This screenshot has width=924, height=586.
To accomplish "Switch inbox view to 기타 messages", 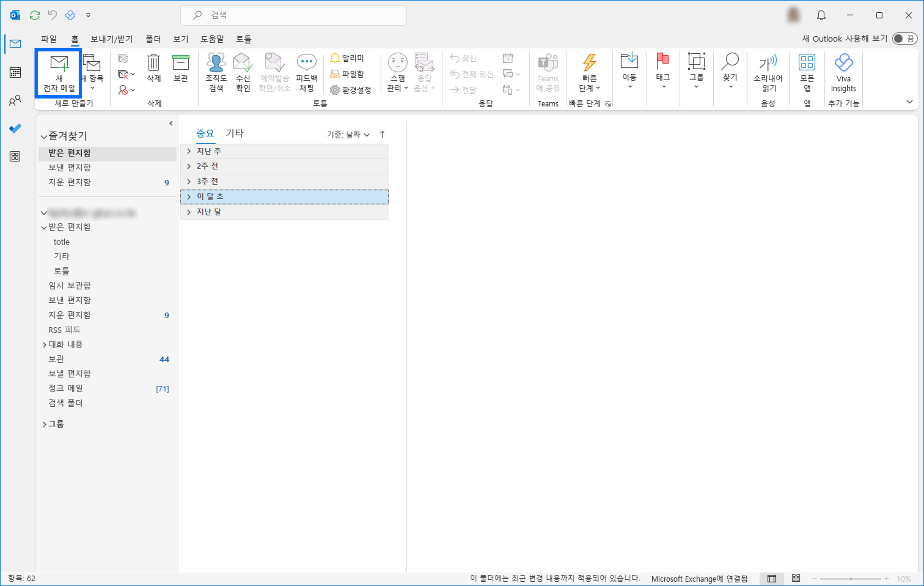I will pyautogui.click(x=234, y=133).
